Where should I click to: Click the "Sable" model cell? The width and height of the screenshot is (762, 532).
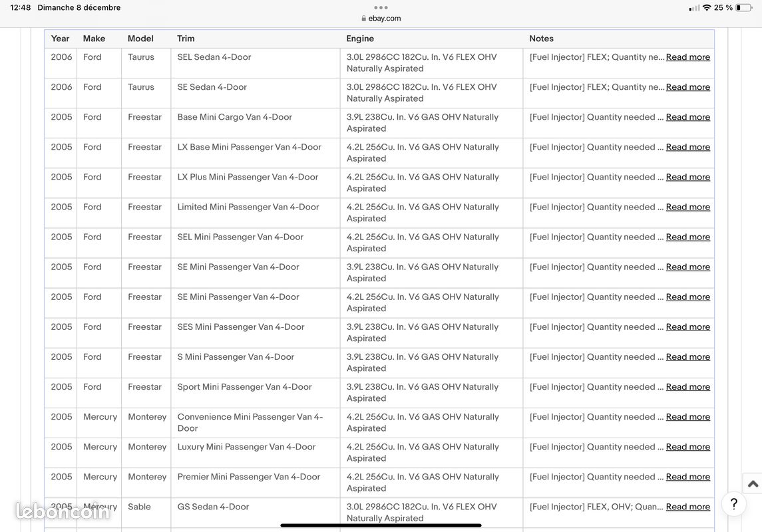(146, 513)
